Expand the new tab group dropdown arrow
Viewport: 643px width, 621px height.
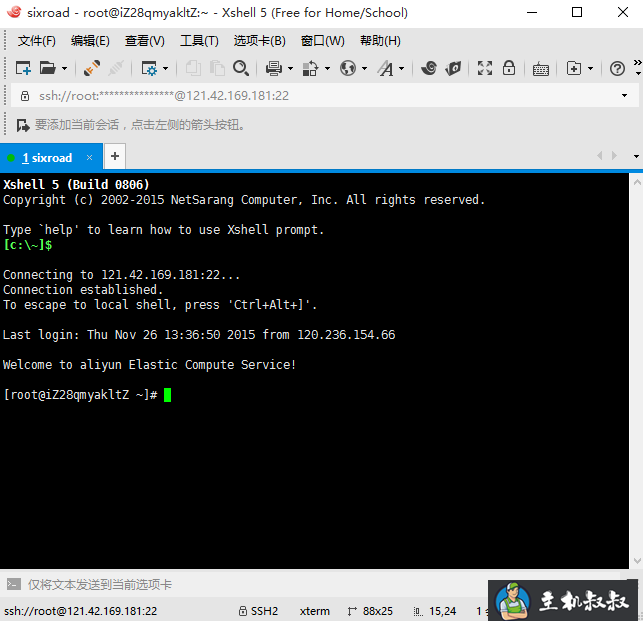[591, 68]
